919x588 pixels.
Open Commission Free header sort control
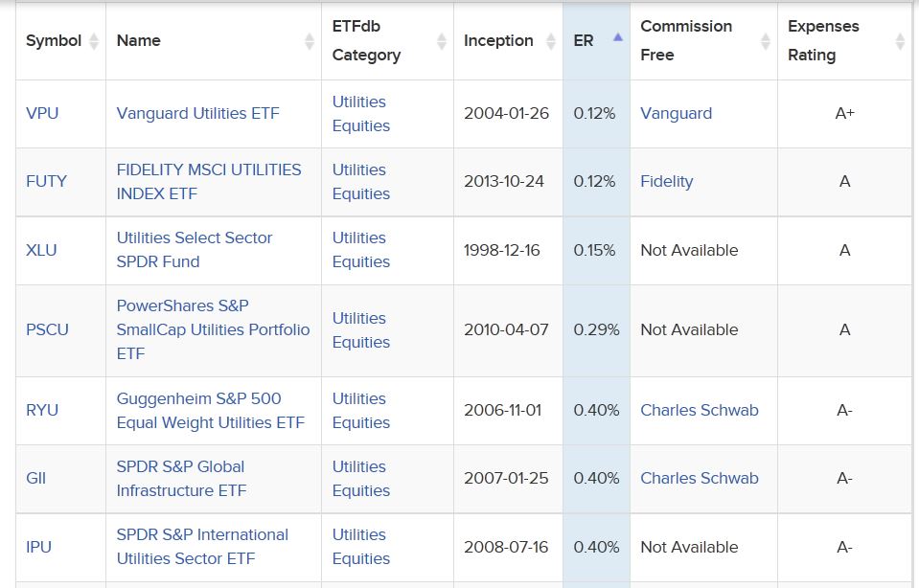pos(765,40)
